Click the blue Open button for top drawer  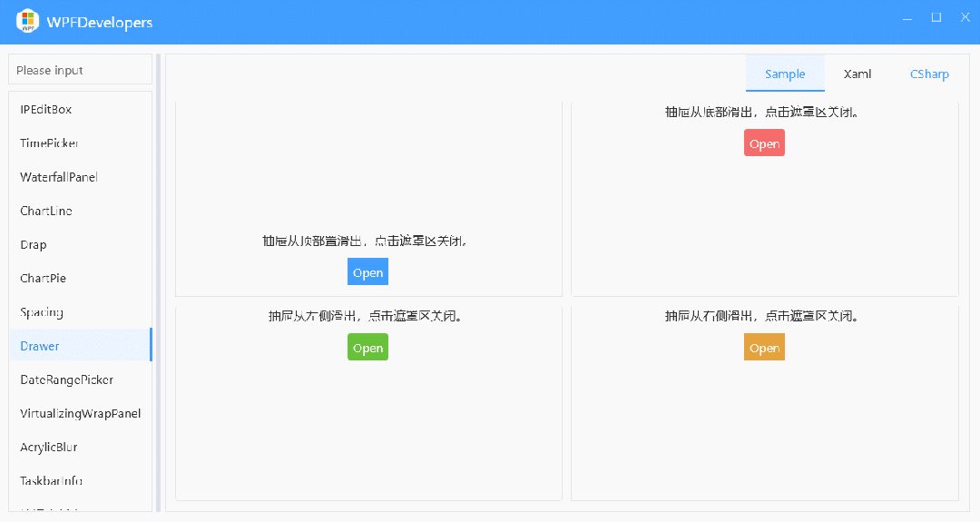pyautogui.click(x=367, y=272)
